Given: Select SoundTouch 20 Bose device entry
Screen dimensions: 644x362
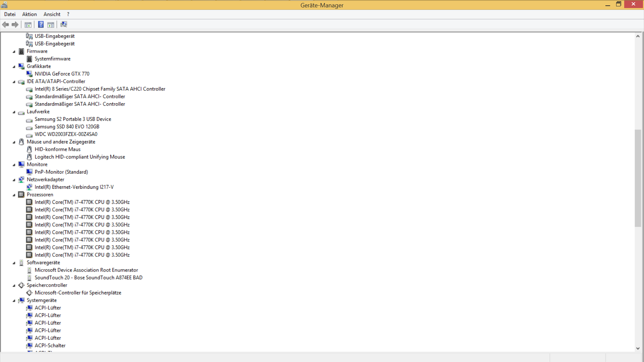Looking at the screenshot, I should point(88,278).
